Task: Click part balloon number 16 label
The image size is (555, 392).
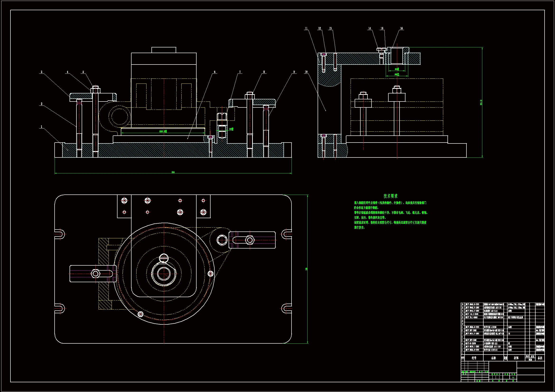Action: coord(401,28)
